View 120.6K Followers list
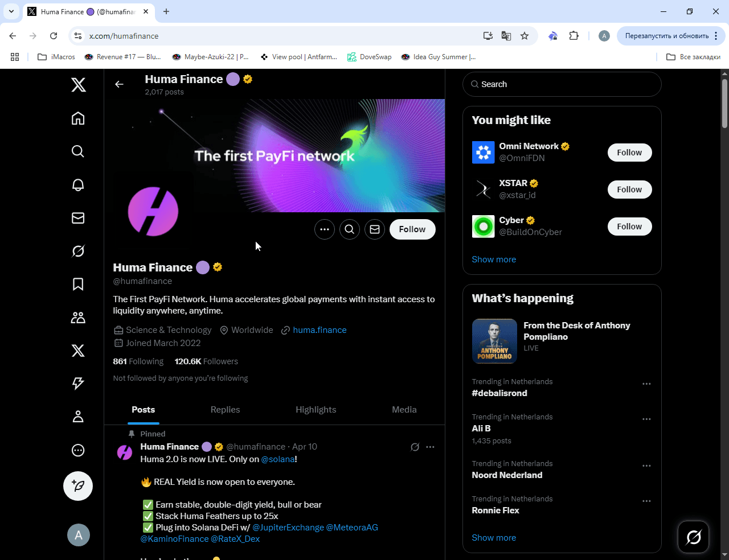Viewport: 729px width, 560px height. 206,361
